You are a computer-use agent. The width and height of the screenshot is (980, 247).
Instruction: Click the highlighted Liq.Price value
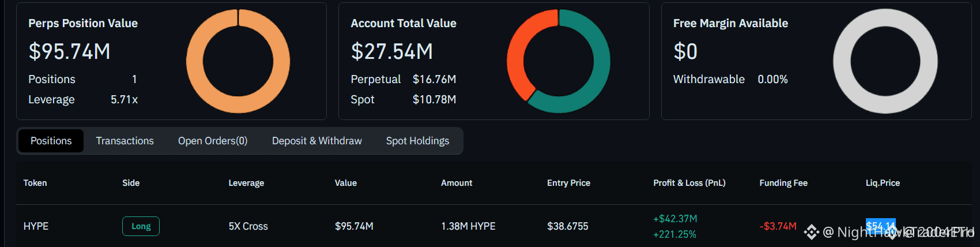coord(881,226)
